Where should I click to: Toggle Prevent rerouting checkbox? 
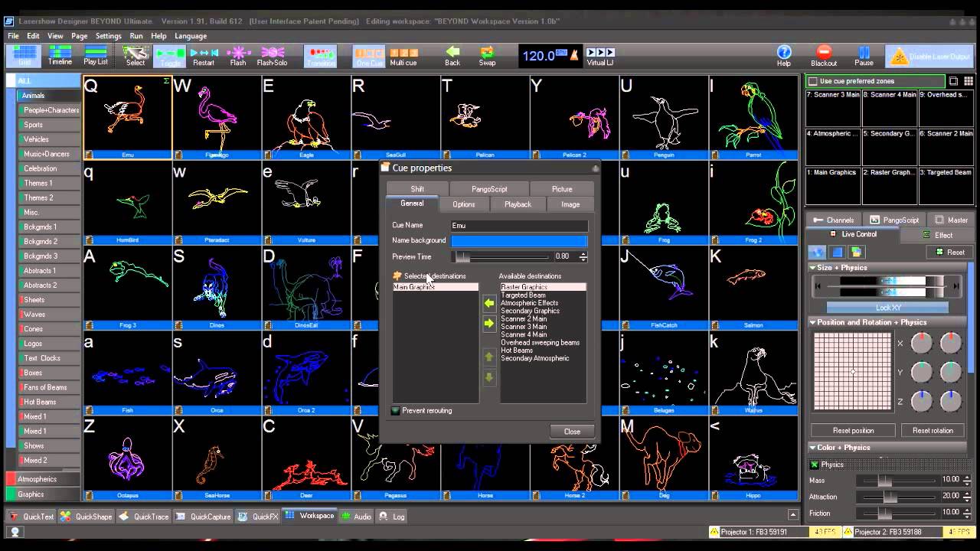pyautogui.click(x=396, y=411)
